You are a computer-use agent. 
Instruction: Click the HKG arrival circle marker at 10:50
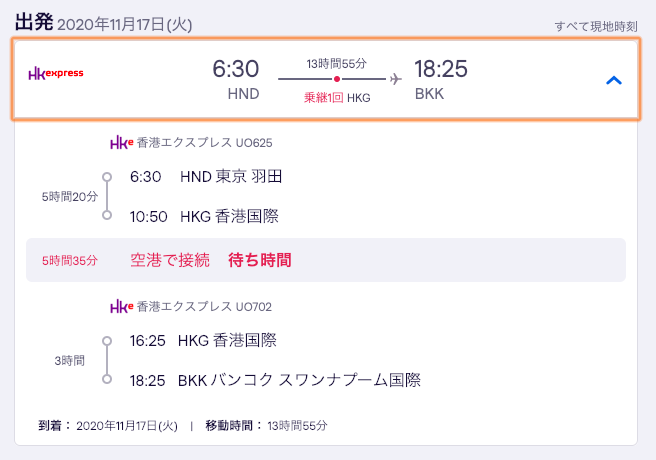[107, 215]
